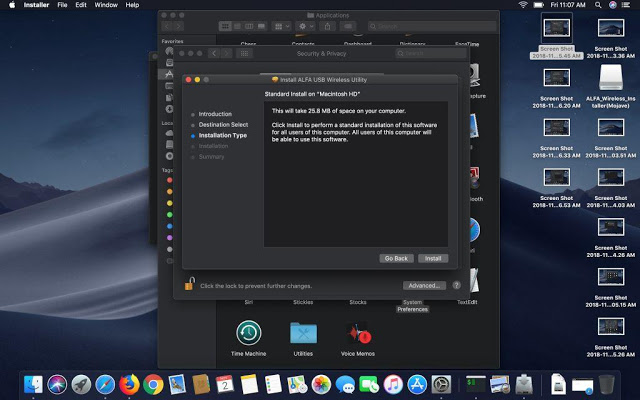The width and height of the screenshot is (640, 400).
Task: Open the Finder action gear dropdown
Action: [x=303, y=24]
